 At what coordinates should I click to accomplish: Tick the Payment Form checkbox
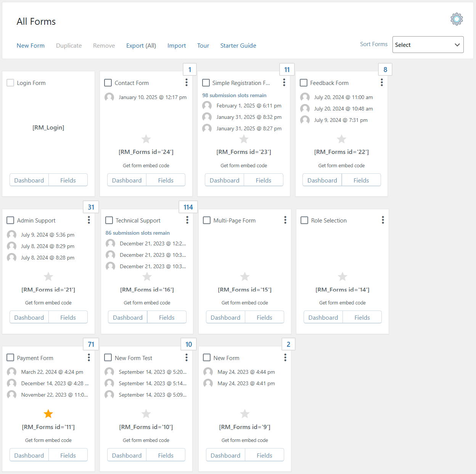point(10,358)
